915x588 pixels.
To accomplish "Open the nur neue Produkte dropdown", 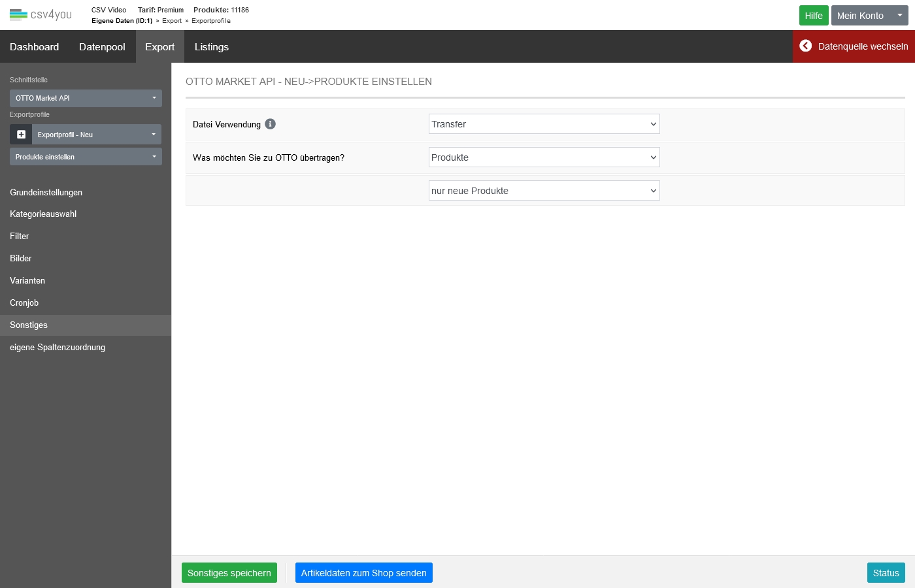I will pos(544,191).
